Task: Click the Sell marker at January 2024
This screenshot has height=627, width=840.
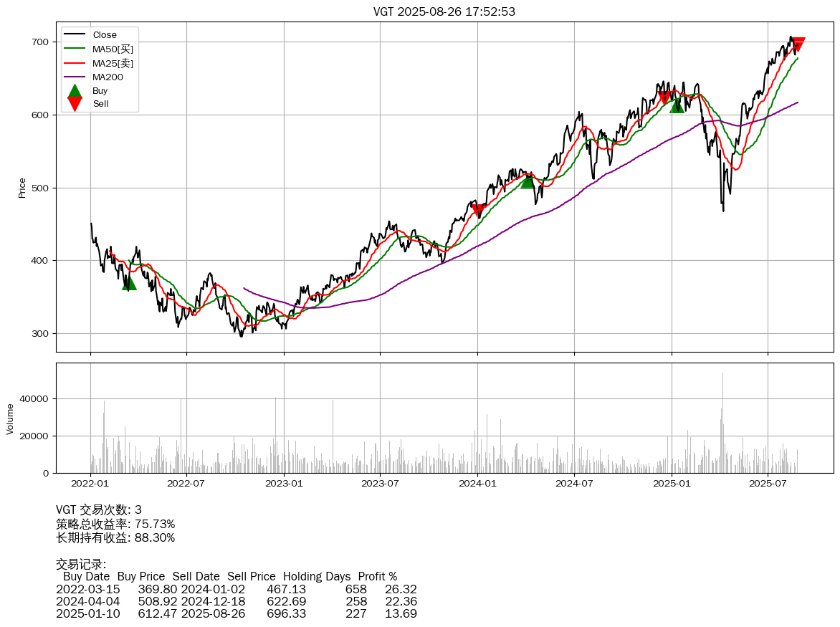Action: pos(478,210)
